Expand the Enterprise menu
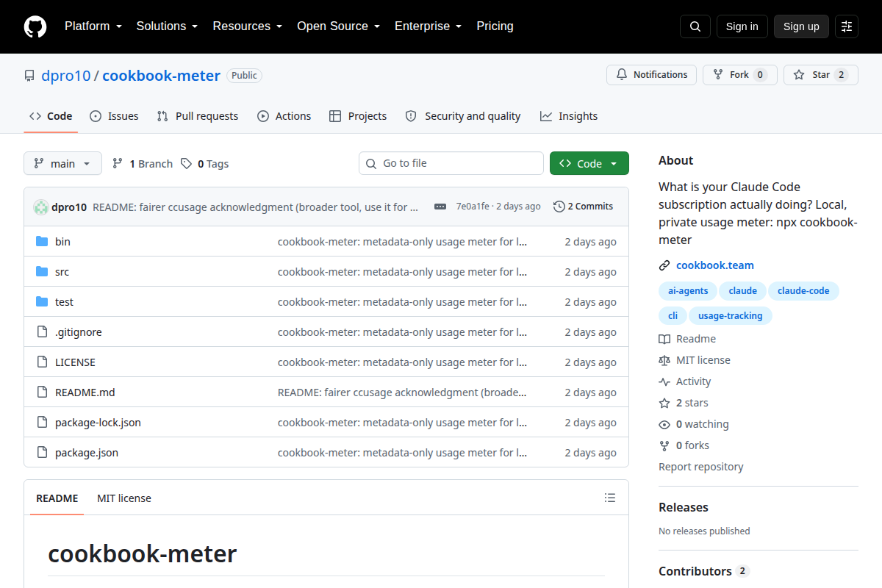This screenshot has width=882, height=588. 428,26
